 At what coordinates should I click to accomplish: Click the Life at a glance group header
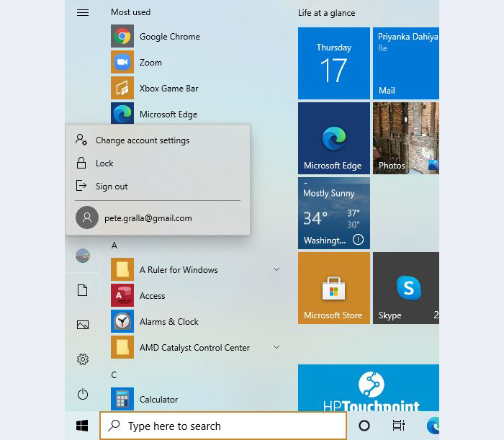pyautogui.click(x=327, y=13)
